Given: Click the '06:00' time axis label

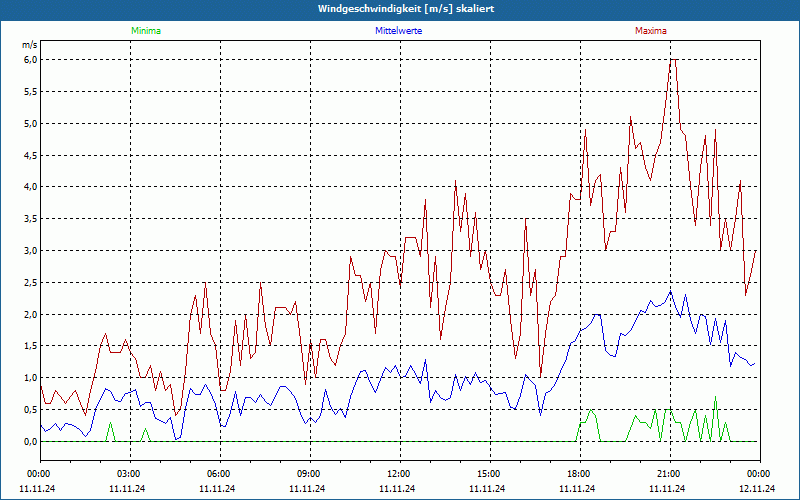Looking at the screenshot, I should 220,474.
